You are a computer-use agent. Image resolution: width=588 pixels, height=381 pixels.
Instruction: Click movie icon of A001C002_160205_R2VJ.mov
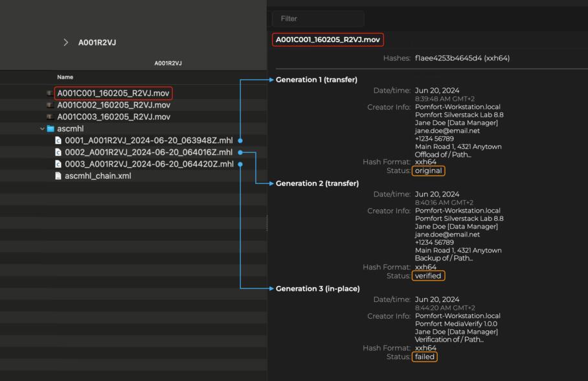[50, 105]
